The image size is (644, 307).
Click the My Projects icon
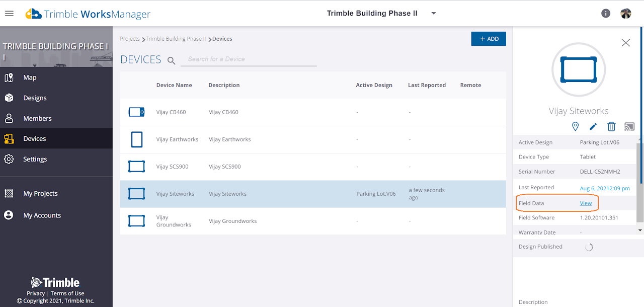point(9,193)
